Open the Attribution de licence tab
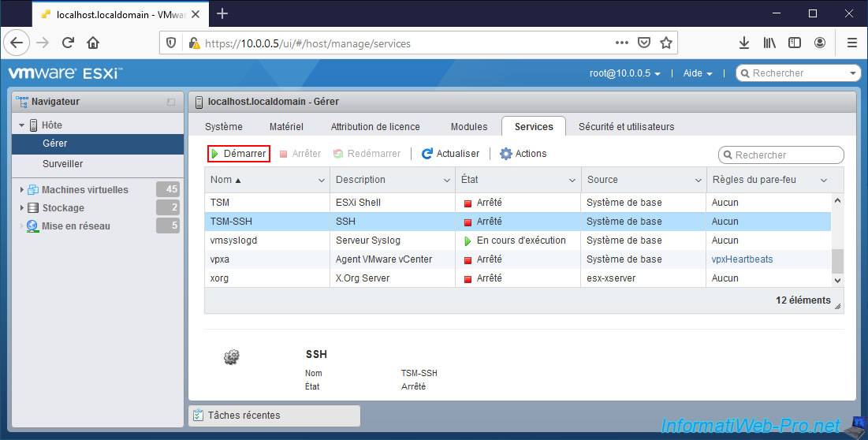 coord(375,127)
